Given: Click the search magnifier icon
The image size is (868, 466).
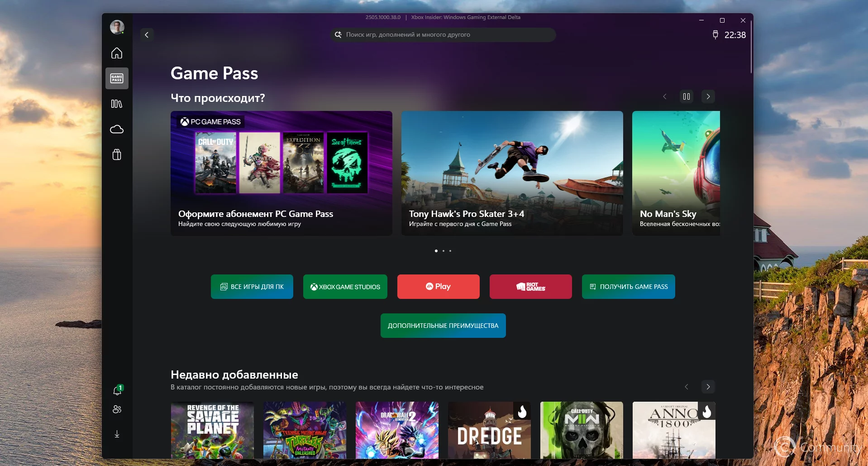Looking at the screenshot, I should coord(338,34).
